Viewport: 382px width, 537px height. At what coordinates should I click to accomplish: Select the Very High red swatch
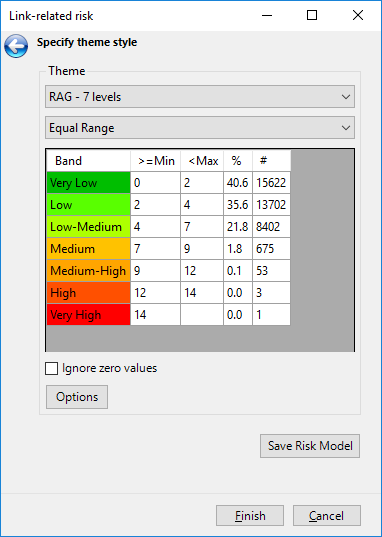(x=88, y=314)
